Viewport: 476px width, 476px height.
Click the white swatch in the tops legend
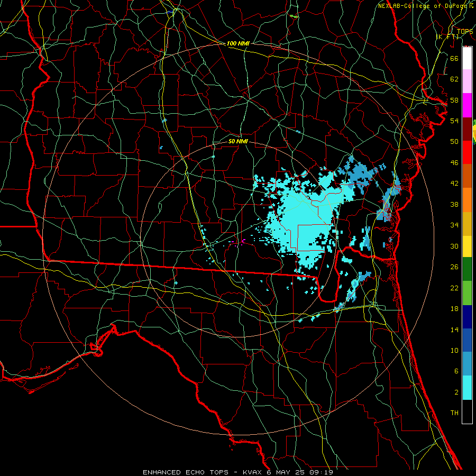click(467, 58)
